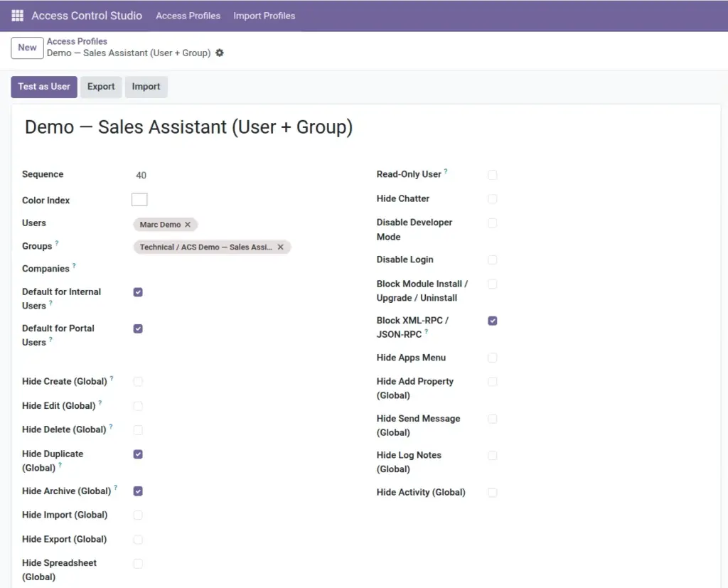Select the Marc Demo tag label
728x588 pixels.
click(160, 225)
